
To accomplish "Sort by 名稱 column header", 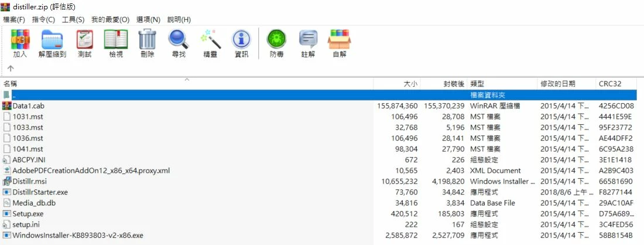I will pos(187,83).
